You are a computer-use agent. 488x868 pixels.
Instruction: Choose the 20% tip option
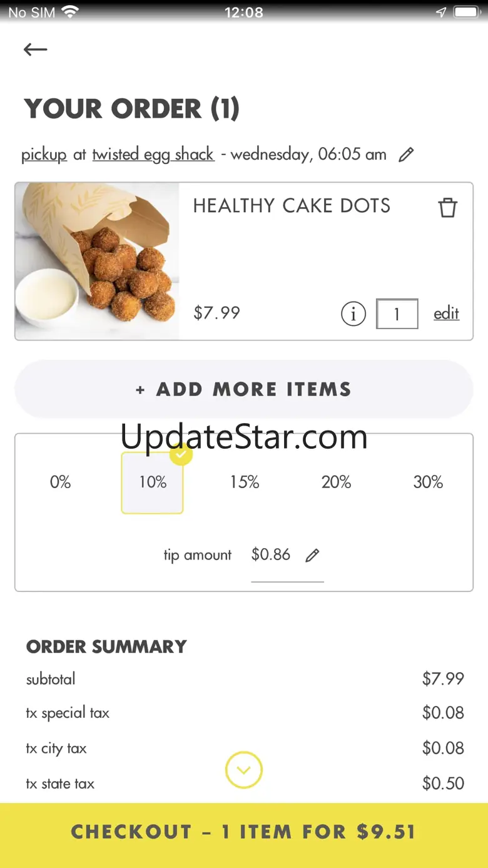(x=336, y=483)
